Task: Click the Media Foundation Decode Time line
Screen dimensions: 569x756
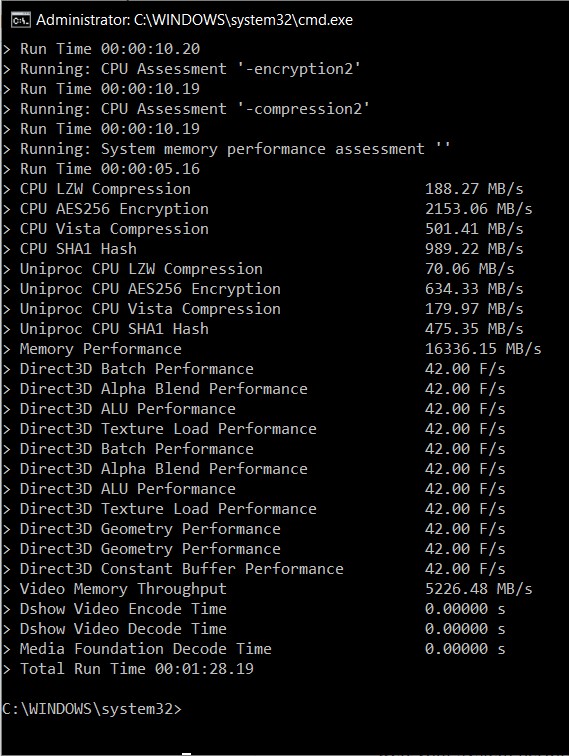Action: click(x=254, y=649)
